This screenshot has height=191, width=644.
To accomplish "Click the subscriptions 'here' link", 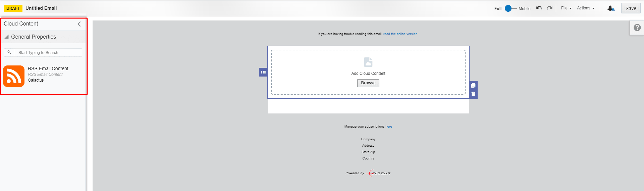I will click(389, 127).
